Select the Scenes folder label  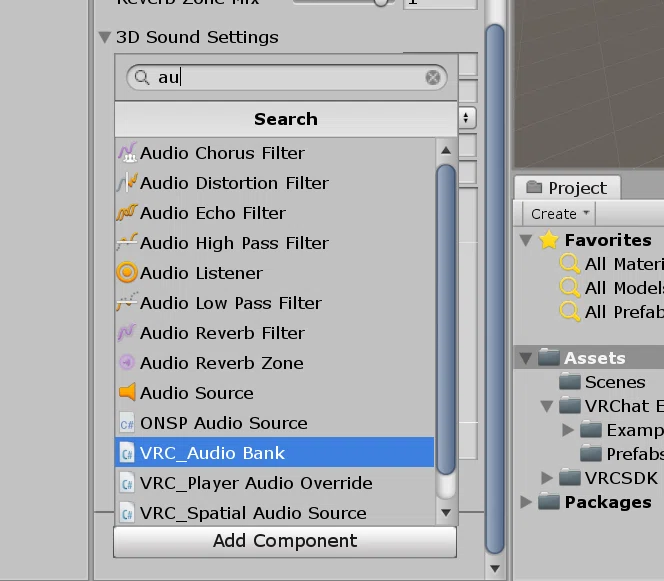pyautogui.click(x=615, y=382)
